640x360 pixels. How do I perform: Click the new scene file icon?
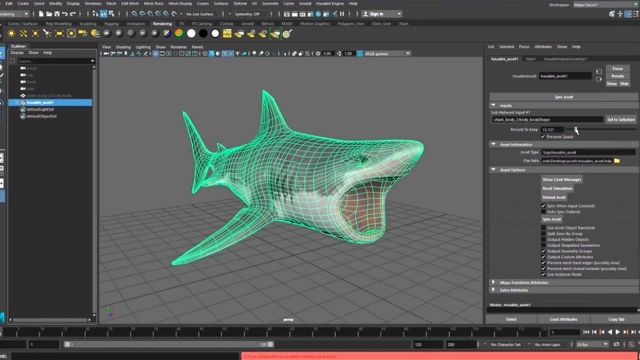[x=41, y=14]
